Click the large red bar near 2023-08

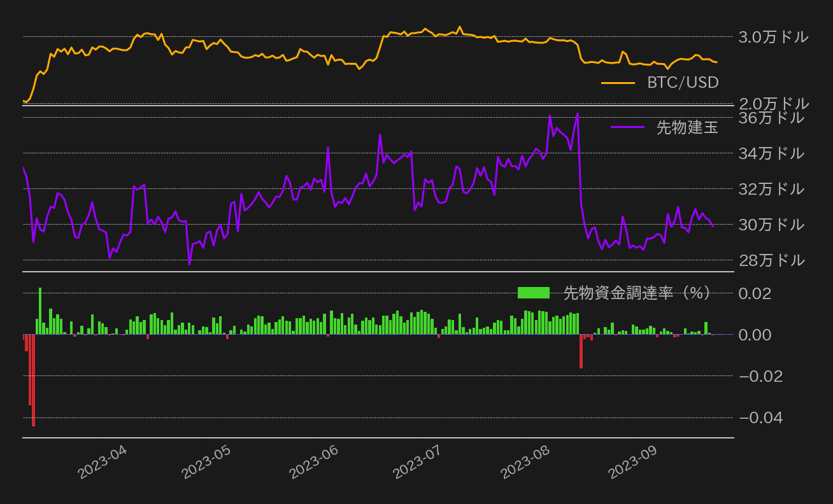581,352
